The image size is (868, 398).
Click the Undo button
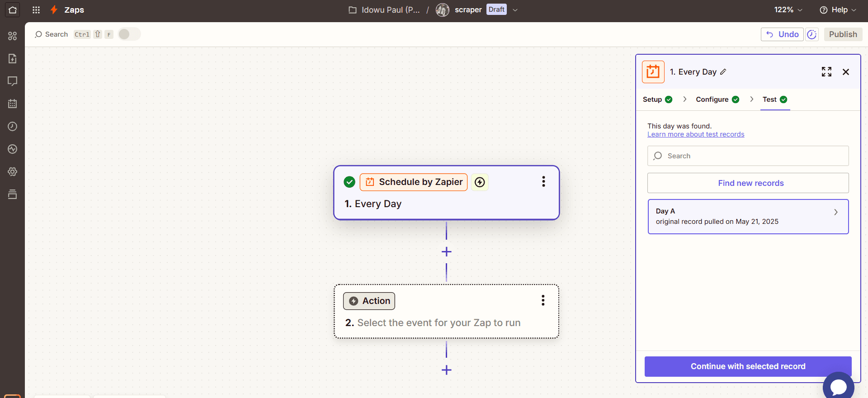pyautogui.click(x=782, y=34)
